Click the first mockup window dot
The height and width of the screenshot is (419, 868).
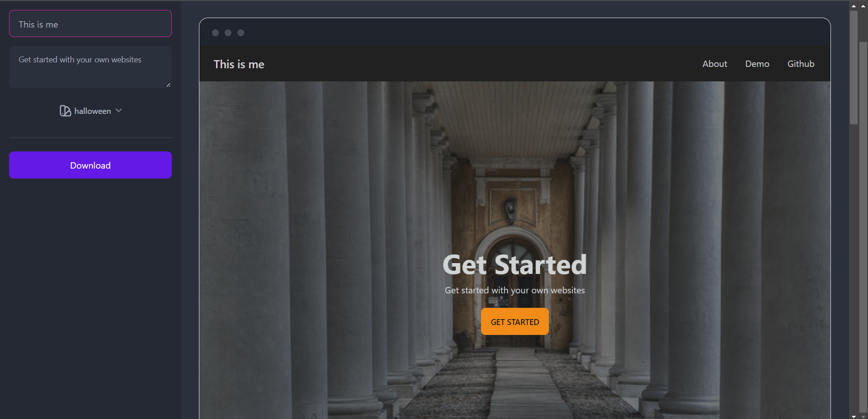[215, 33]
